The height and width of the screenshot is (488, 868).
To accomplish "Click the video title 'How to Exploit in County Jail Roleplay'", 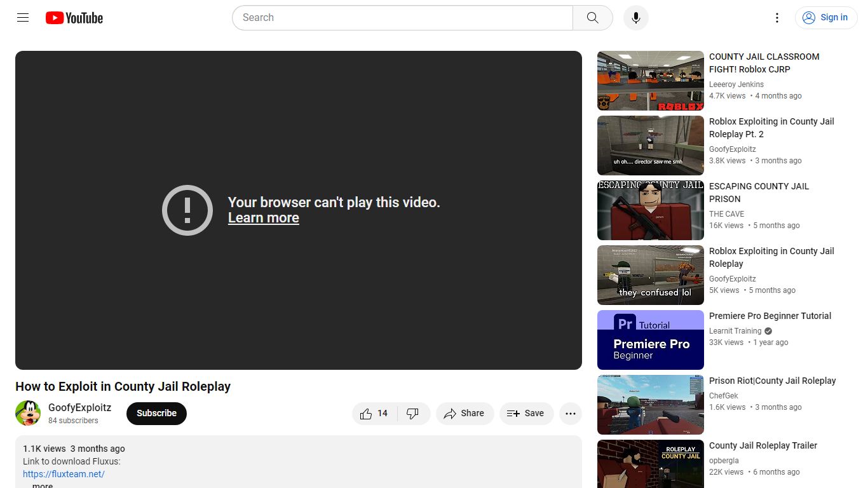I will (123, 386).
